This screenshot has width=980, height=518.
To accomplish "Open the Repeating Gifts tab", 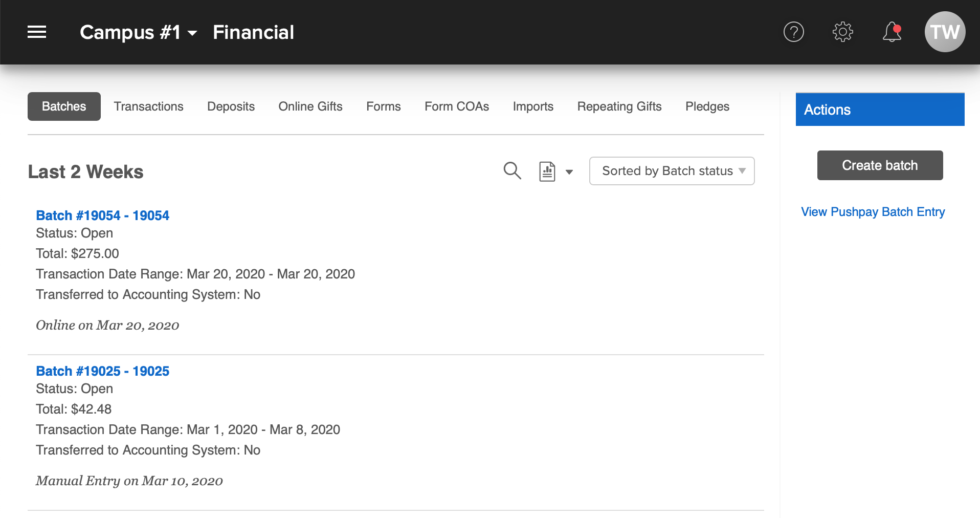I will [x=619, y=106].
